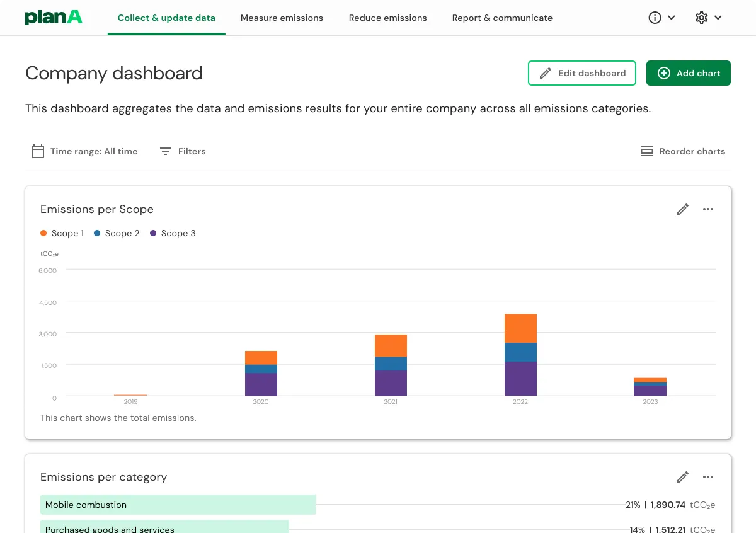Edit the Emissions per category chart via pencil icon
The height and width of the screenshot is (533, 756).
tap(682, 477)
